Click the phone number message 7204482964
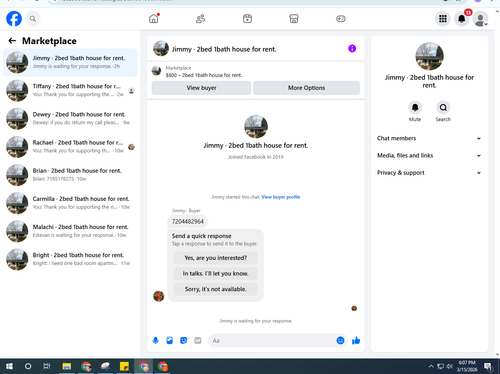Image resolution: width=500 pixels, height=374 pixels. coord(188,221)
